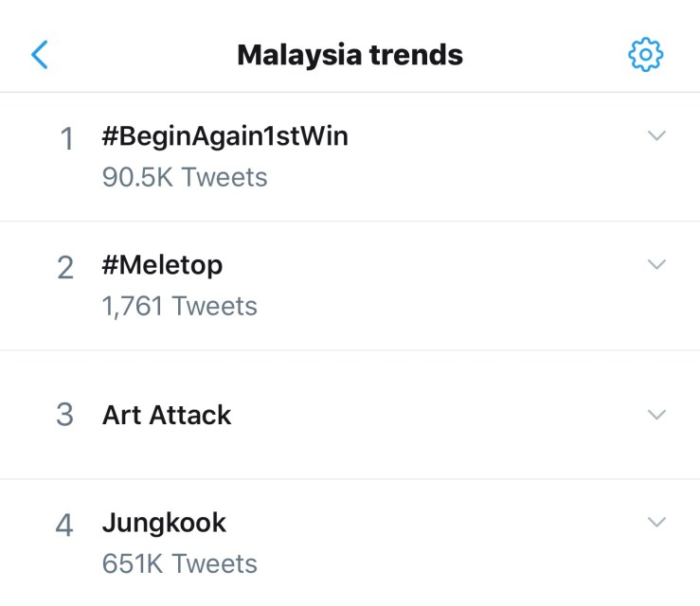Screen dimensions: 700x606
Task: Open the #BeginAgain1stWin hashtag trend
Action: [x=224, y=136]
